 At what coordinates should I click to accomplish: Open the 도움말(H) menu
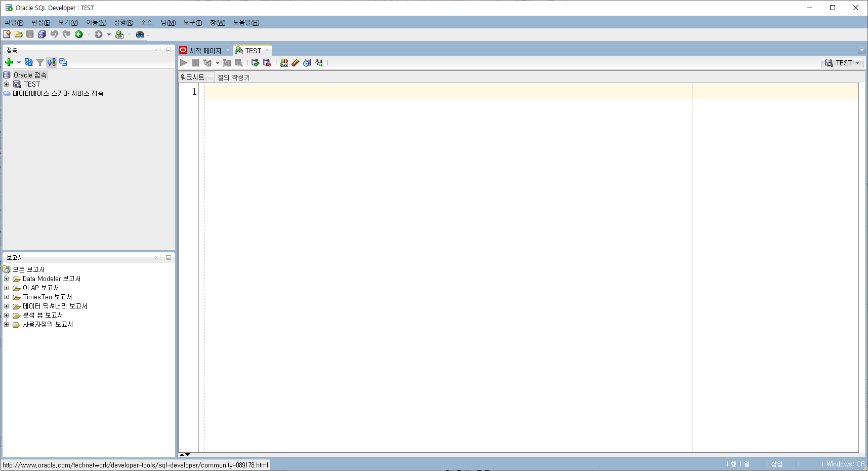point(246,22)
